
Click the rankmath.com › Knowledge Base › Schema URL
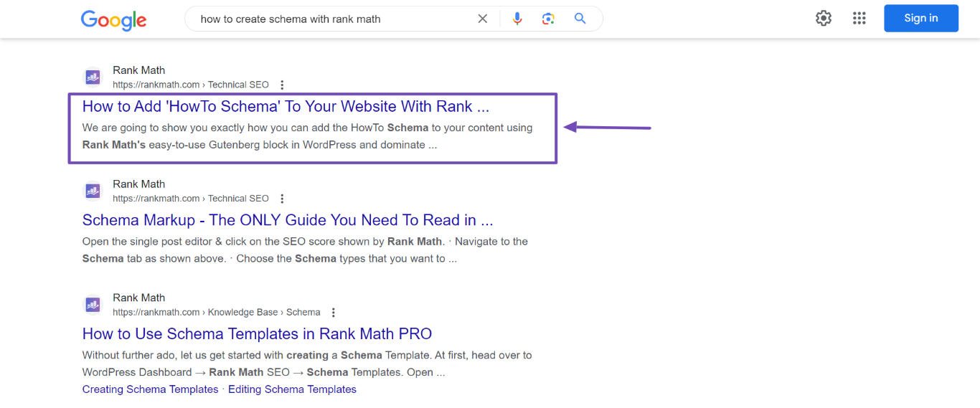pyautogui.click(x=217, y=313)
